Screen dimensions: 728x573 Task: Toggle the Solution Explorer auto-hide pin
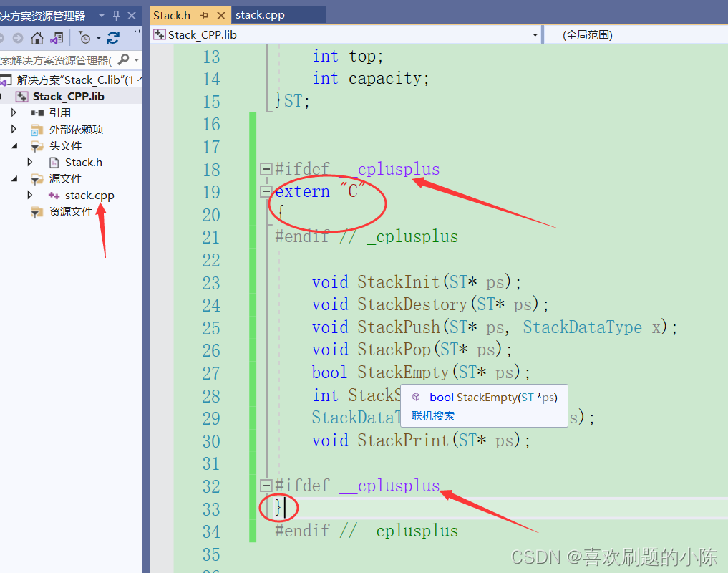(116, 16)
